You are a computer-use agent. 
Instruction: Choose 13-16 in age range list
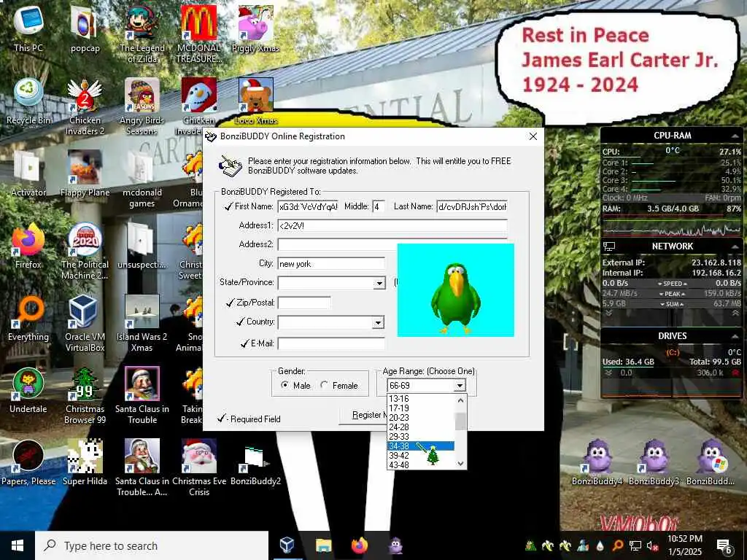tap(421, 399)
